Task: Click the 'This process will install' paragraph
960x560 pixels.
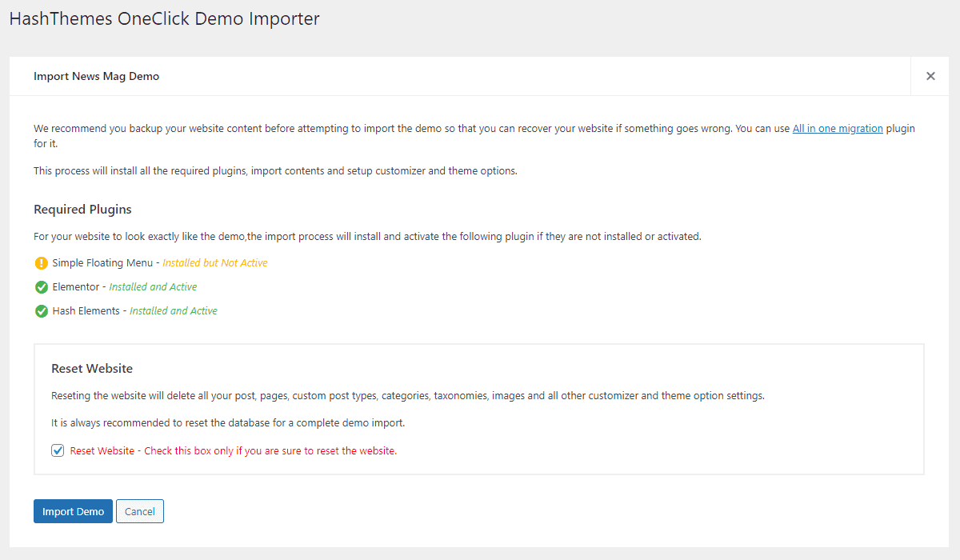Action: (x=275, y=170)
